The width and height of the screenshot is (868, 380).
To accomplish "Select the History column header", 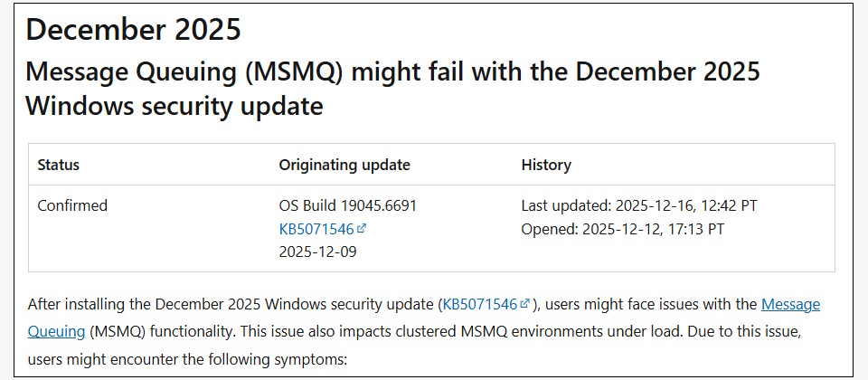I will (x=546, y=165).
